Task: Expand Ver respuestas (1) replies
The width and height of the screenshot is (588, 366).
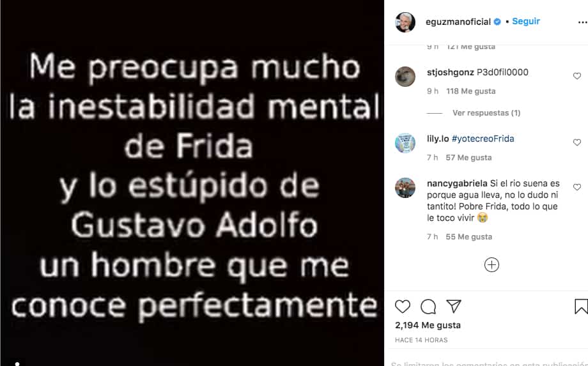Action: point(486,113)
